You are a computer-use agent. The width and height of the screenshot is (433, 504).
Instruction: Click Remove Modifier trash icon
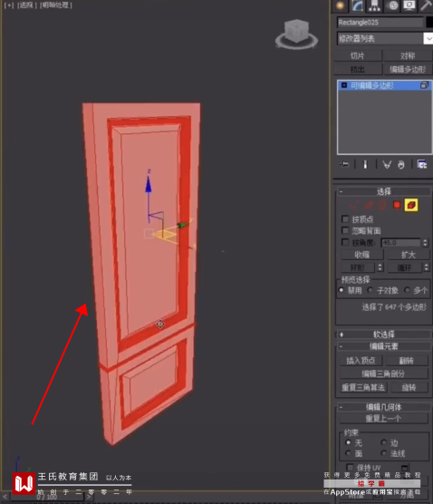401,165
